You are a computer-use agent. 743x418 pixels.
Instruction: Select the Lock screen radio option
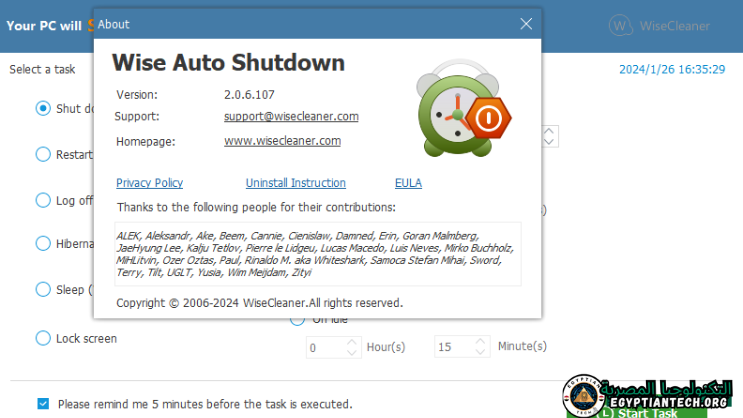tap(43, 338)
